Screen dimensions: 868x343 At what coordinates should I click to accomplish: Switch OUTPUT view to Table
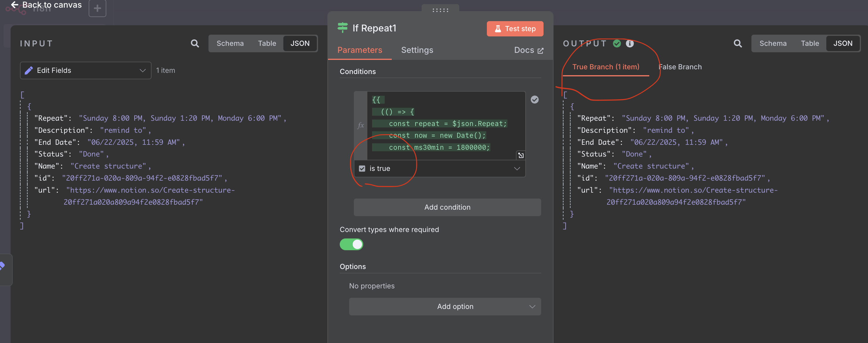point(810,43)
